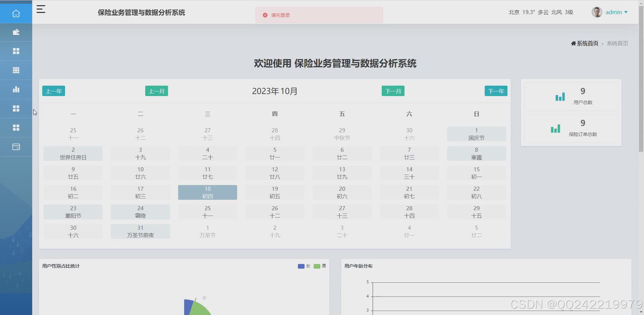This screenshot has height=315, width=644.
Task: Click the dense grid icon in sidebar
Action: click(x=16, y=70)
